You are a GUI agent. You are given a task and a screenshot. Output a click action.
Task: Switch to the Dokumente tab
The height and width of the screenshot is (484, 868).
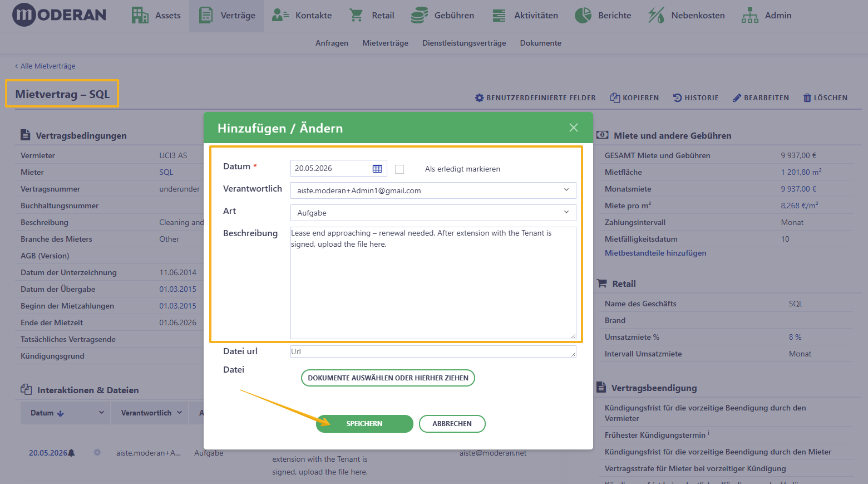tap(540, 43)
